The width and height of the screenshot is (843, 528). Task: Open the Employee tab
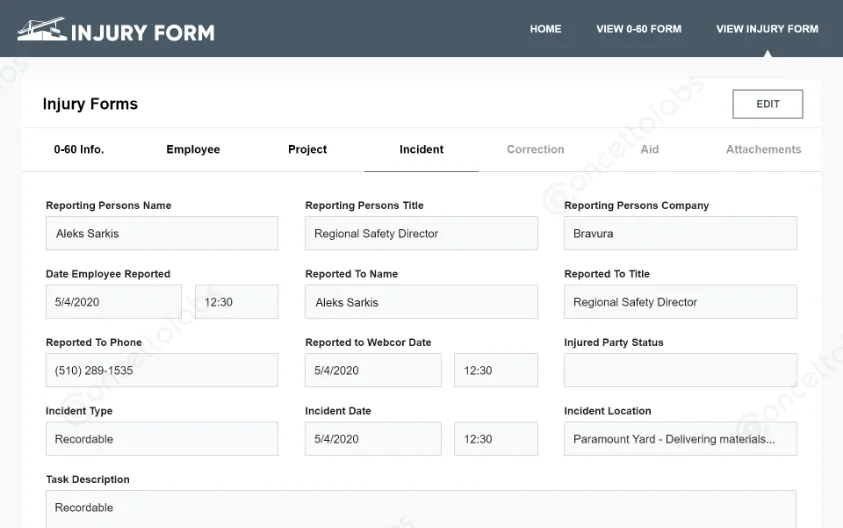193,150
